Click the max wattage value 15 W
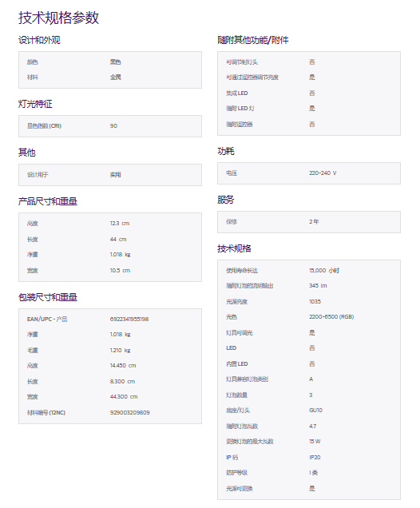420x508 pixels. (x=315, y=441)
